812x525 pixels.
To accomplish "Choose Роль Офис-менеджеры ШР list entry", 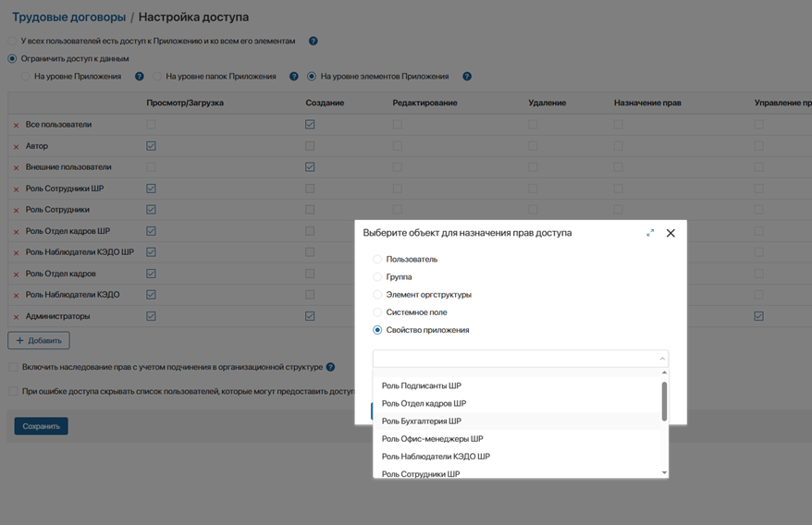I will tap(432, 439).
